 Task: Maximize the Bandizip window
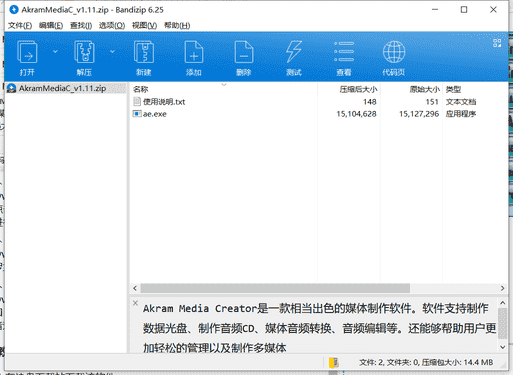[x=464, y=10]
